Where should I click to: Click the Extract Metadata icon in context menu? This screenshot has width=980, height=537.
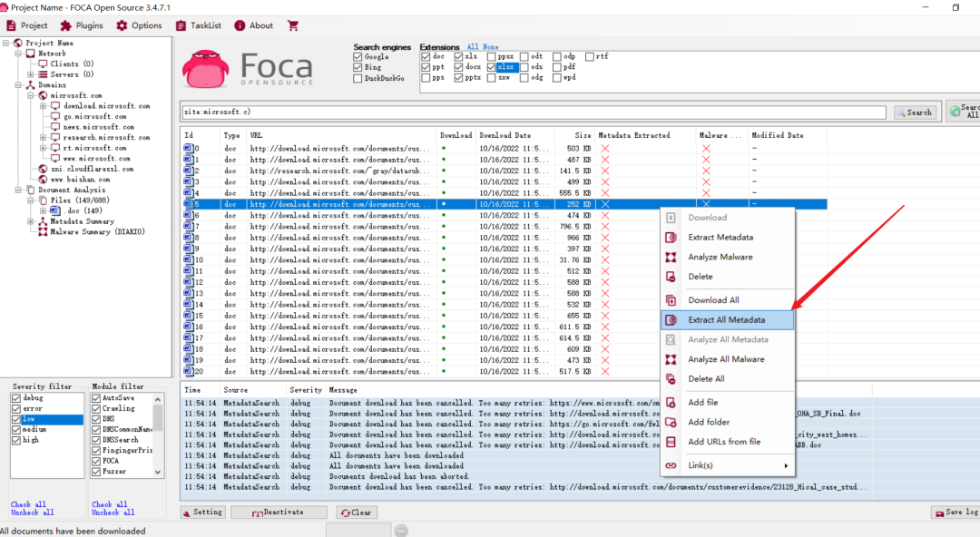(x=671, y=238)
